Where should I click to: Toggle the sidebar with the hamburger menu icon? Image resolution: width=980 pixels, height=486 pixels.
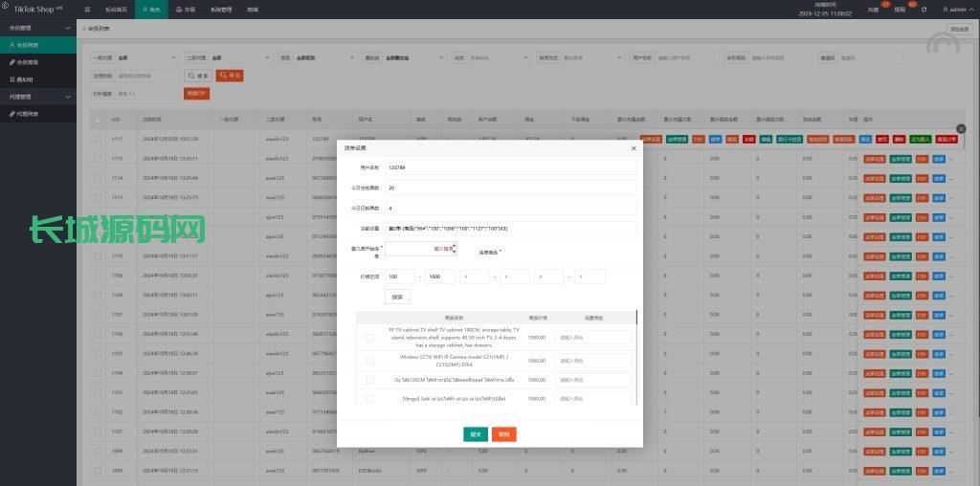point(88,10)
